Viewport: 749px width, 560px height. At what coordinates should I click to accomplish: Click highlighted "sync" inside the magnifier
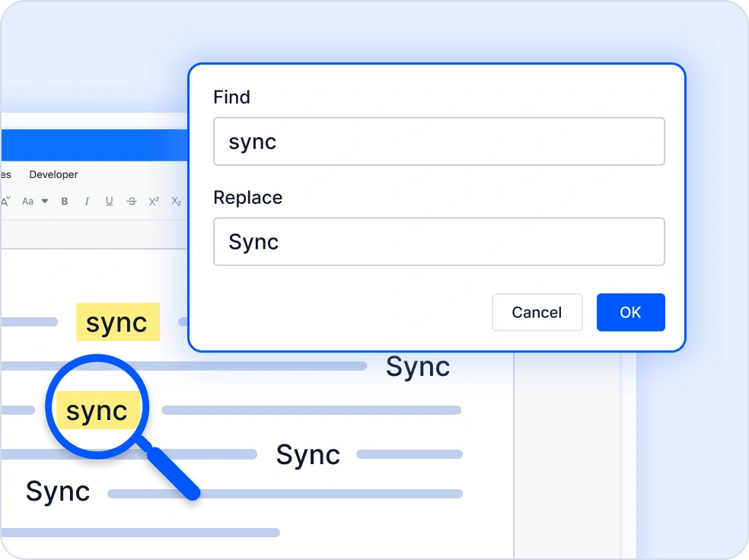pos(97,411)
